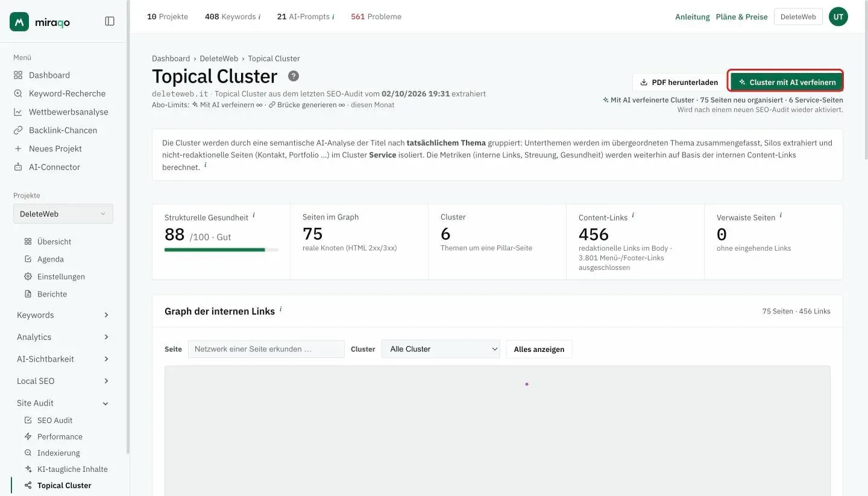Image resolution: width=868 pixels, height=496 pixels.
Task: Open the Pläne & Preise link
Action: click(741, 17)
